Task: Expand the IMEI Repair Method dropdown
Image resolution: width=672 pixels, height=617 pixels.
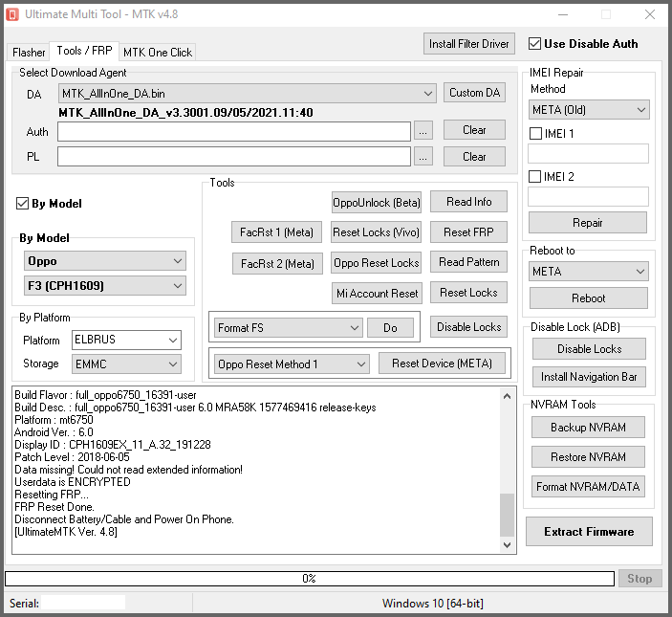Action: coord(588,110)
